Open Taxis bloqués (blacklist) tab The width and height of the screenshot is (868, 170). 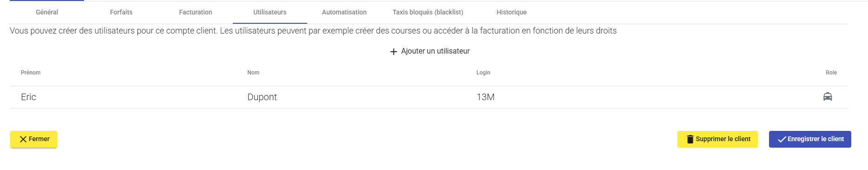pos(428,12)
